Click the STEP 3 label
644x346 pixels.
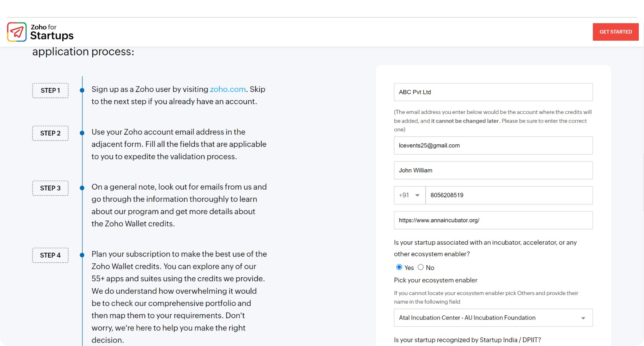[x=50, y=188]
